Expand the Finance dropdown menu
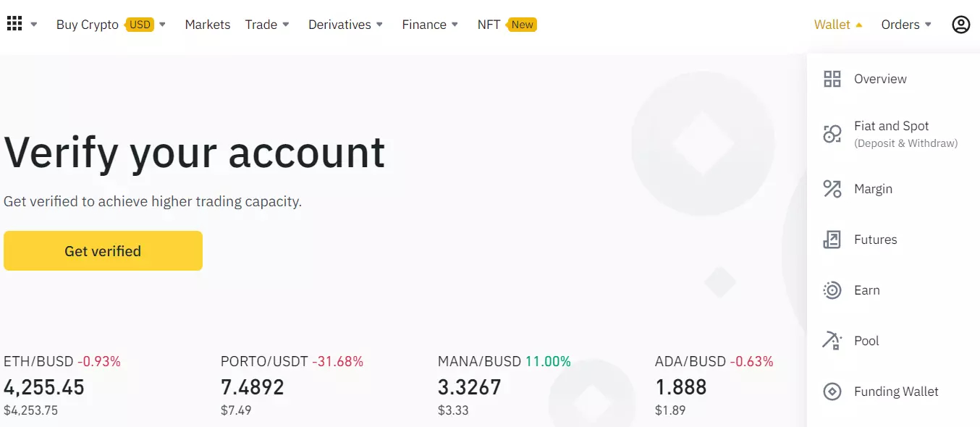The width and height of the screenshot is (980, 427). [x=430, y=25]
